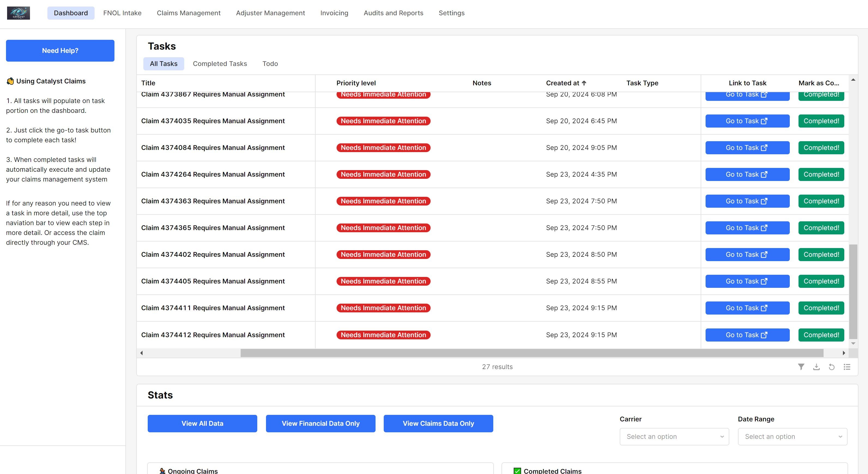Select Claim 4374035 Requires Manual Assignment title
The image size is (868, 474).
tap(213, 121)
